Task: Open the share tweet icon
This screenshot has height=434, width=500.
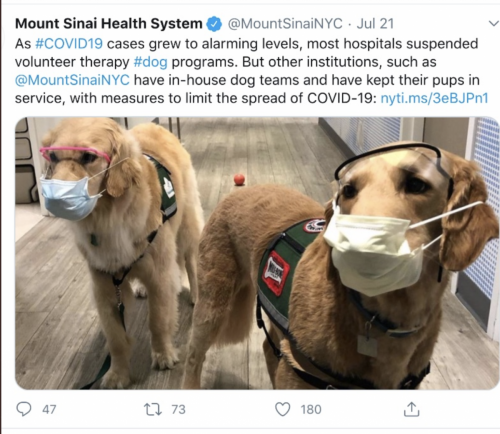Action: pyautogui.click(x=411, y=409)
